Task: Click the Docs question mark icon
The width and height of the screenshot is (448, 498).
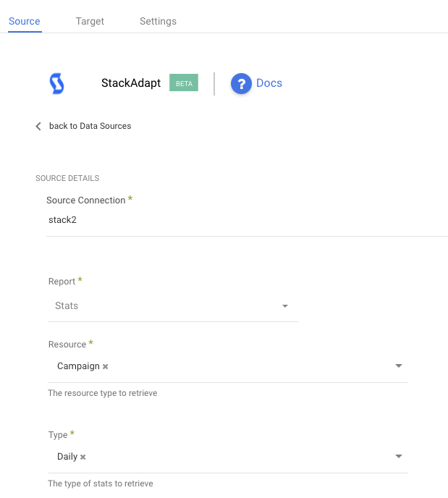Action: click(x=240, y=84)
